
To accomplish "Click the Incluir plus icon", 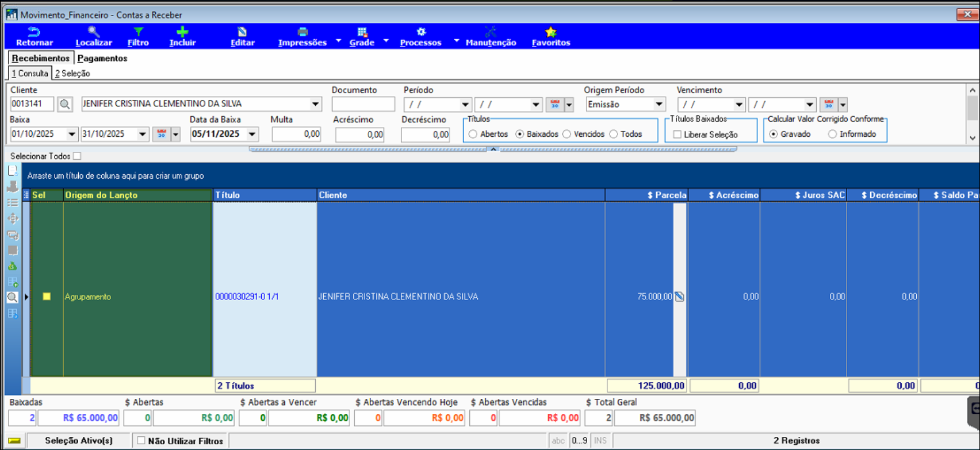I will pos(182,32).
